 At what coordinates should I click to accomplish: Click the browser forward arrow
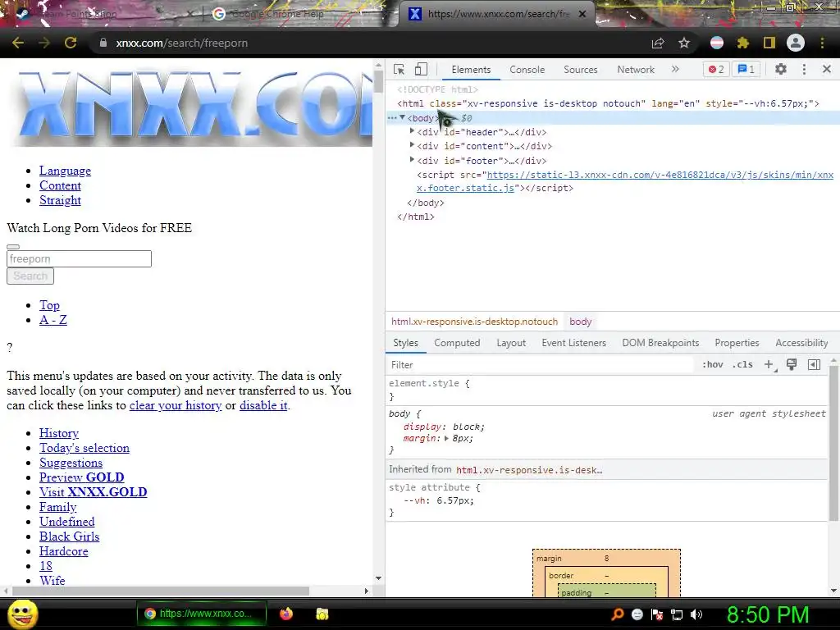44,43
